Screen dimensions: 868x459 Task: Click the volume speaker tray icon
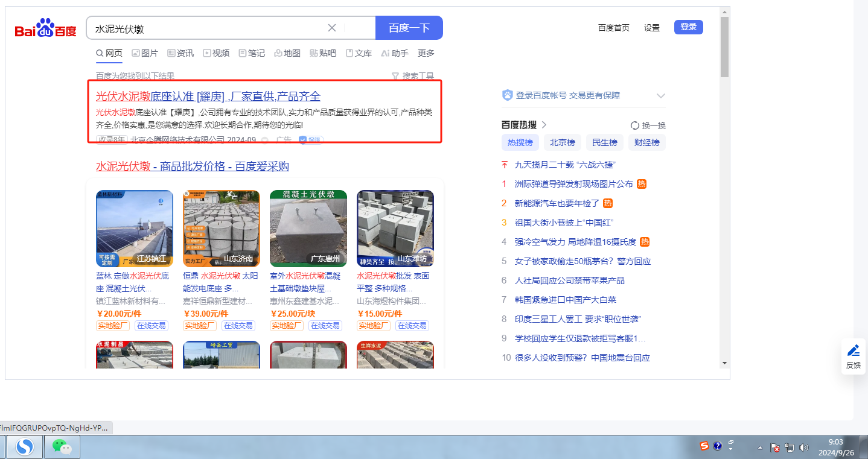pos(804,448)
